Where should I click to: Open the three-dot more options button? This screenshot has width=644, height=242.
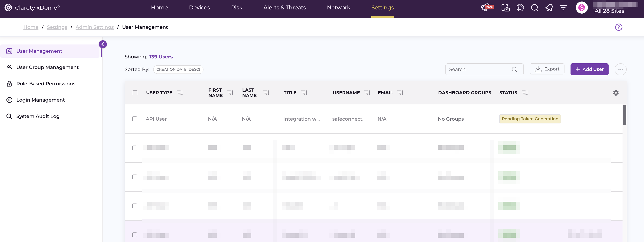[x=620, y=69]
